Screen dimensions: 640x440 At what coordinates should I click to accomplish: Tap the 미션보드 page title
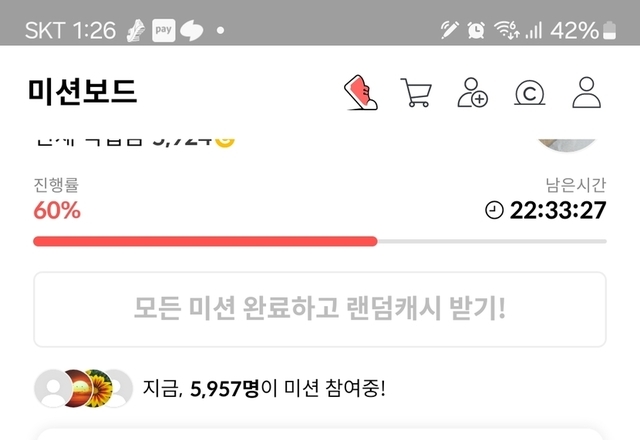[x=82, y=91]
